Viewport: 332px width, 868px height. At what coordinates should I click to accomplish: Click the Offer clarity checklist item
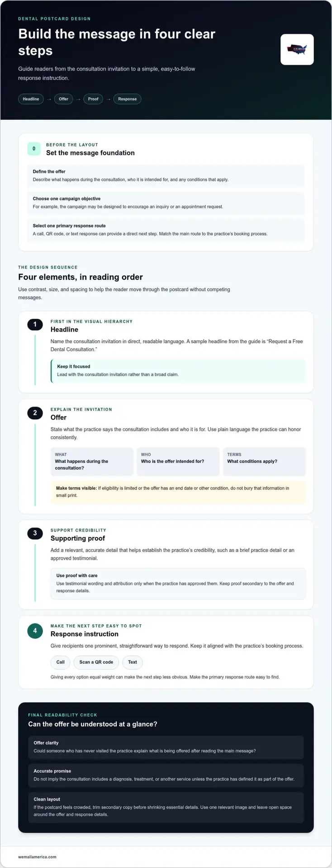click(x=166, y=747)
